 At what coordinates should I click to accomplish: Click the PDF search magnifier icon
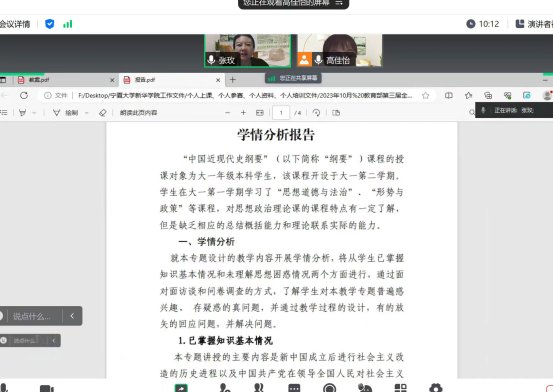[x=472, y=112]
